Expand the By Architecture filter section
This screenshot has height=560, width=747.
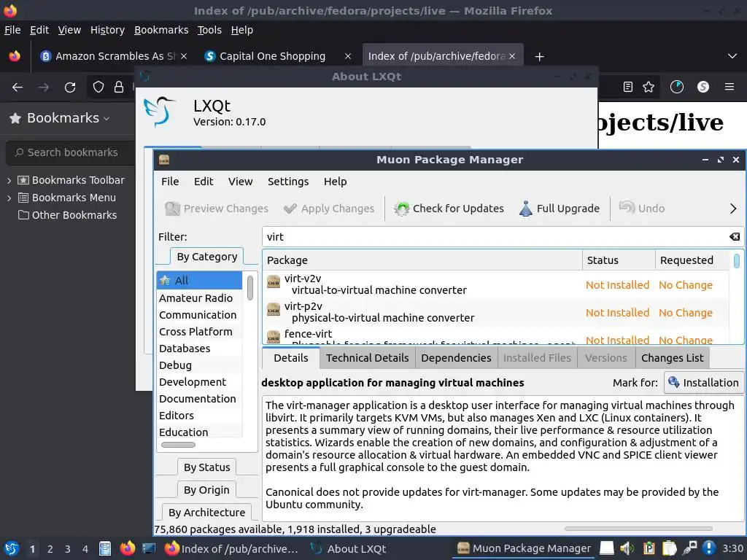[206, 513]
